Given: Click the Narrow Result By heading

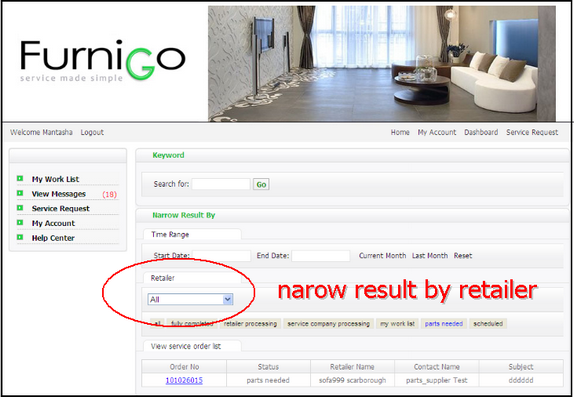Looking at the screenshot, I should pos(183,215).
